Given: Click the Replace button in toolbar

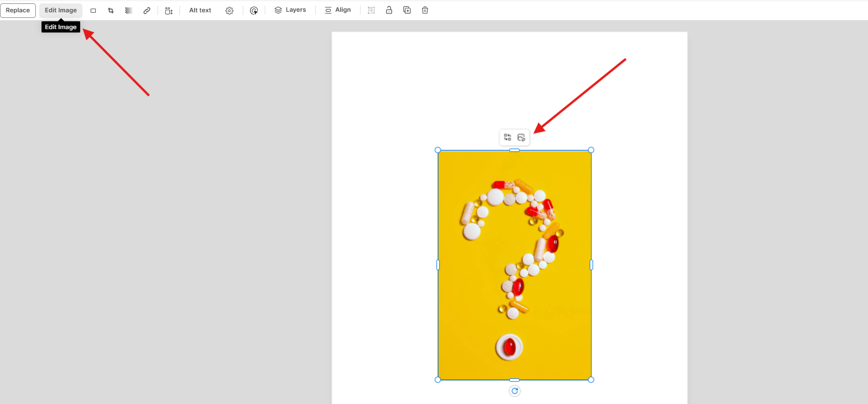Looking at the screenshot, I should [x=18, y=10].
